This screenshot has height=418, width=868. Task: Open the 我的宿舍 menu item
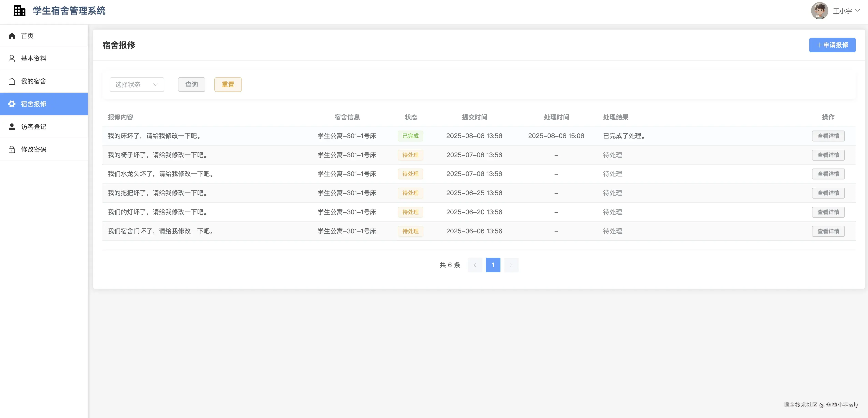[x=34, y=81]
